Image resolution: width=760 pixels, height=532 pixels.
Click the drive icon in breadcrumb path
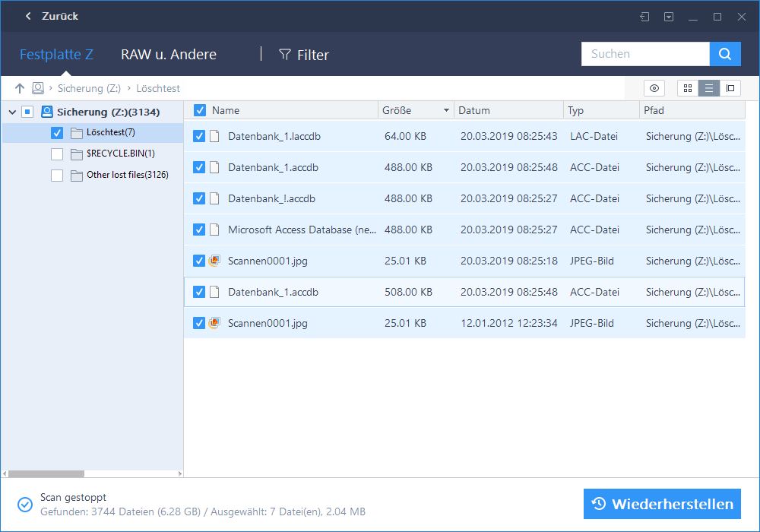click(x=37, y=88)
